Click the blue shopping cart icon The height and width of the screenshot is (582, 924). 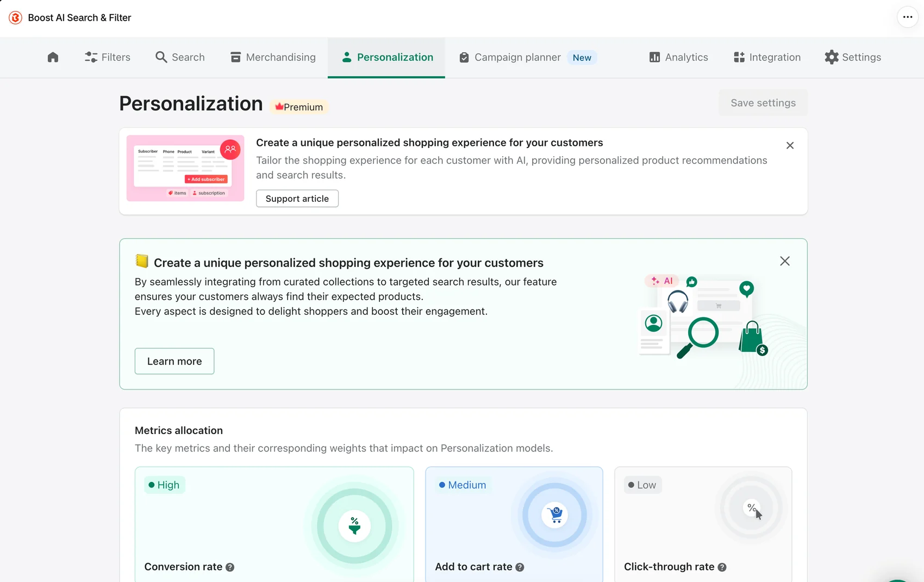(555, 515)
